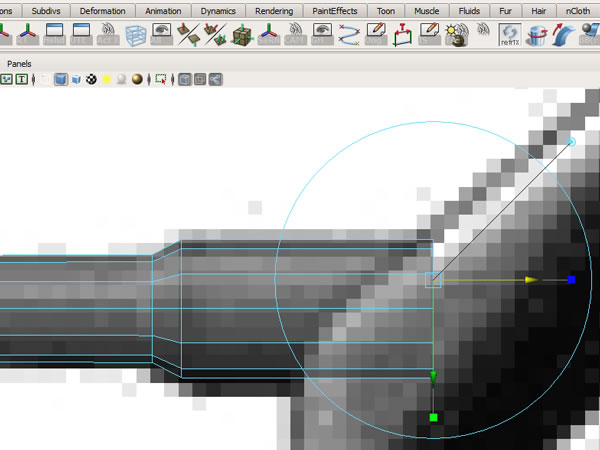Viewport: 600px width, 450px height.
Task: Click the sun light shelf icon
Action: pyautogui.click(x=456, y=35)
